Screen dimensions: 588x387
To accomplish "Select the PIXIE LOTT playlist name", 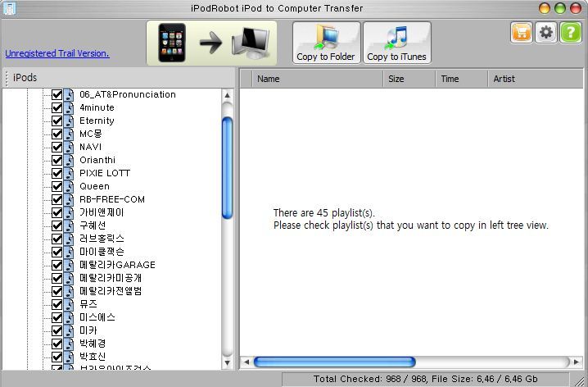I will (x=105, y=174).
